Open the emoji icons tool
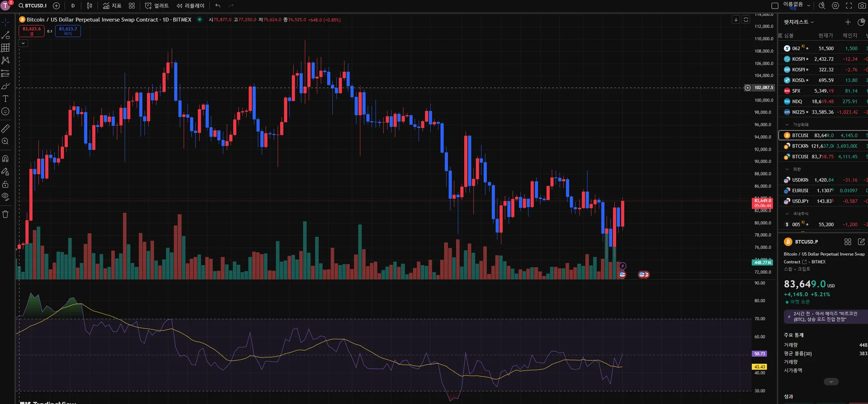 pos(5,111)
